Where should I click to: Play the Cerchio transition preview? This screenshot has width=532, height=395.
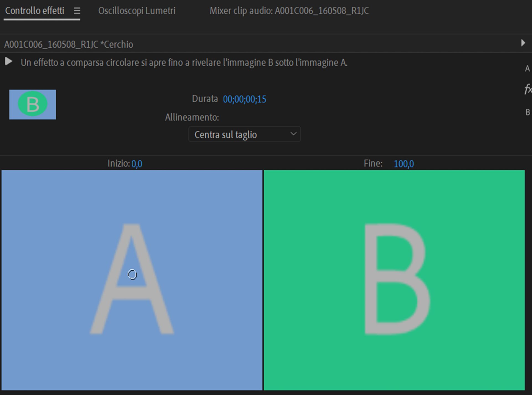9,61
